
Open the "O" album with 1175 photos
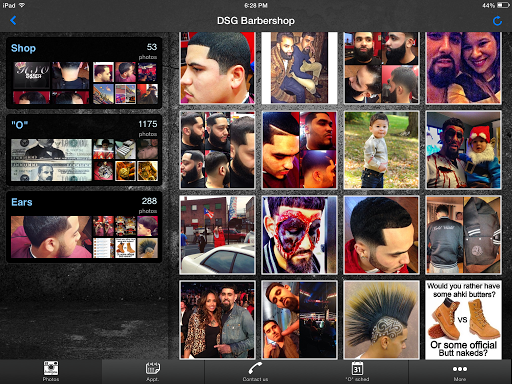click(x=84, y=150)
